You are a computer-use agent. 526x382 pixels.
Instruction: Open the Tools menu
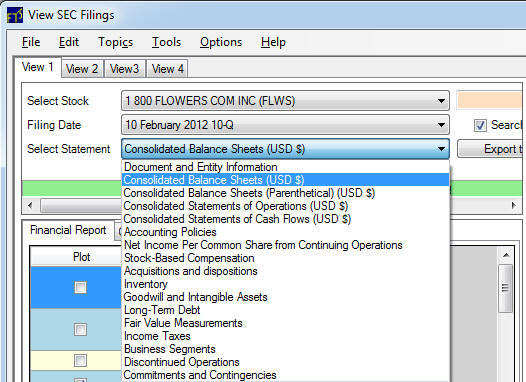(166, 42)
